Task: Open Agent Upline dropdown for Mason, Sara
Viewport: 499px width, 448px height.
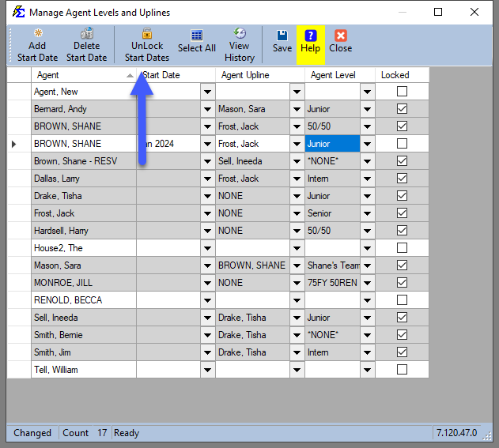Action: pos(297,265)
